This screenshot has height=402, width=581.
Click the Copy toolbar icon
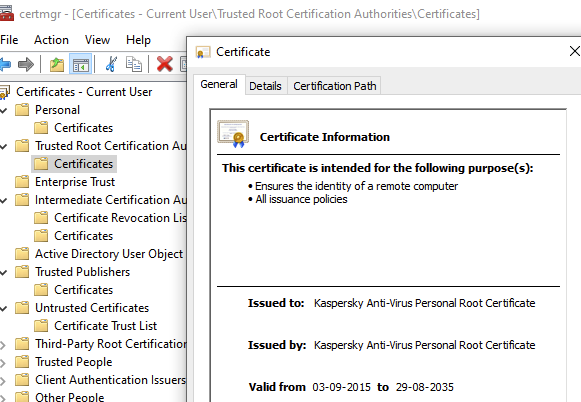tap(133, 64)
